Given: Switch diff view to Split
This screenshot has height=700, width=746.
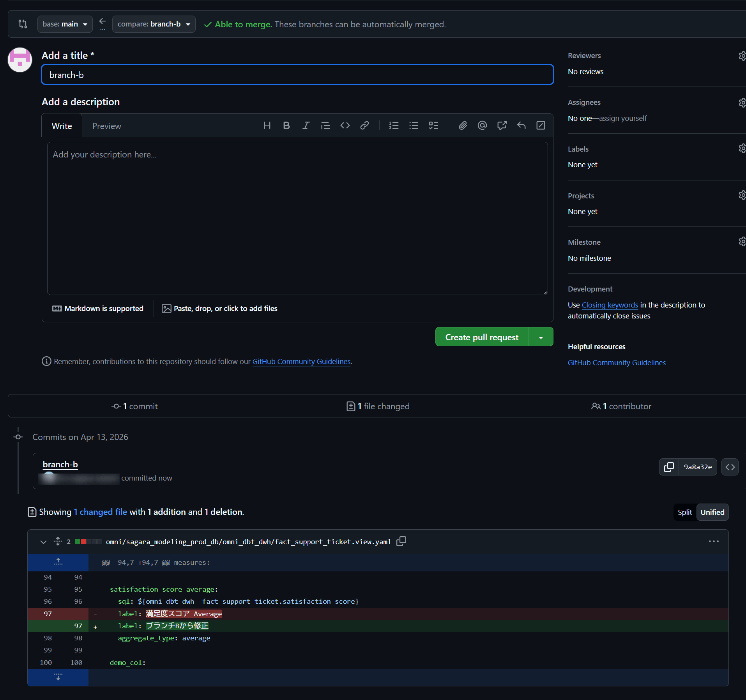Looking at the screenshot, I should (x=685, y=512).
